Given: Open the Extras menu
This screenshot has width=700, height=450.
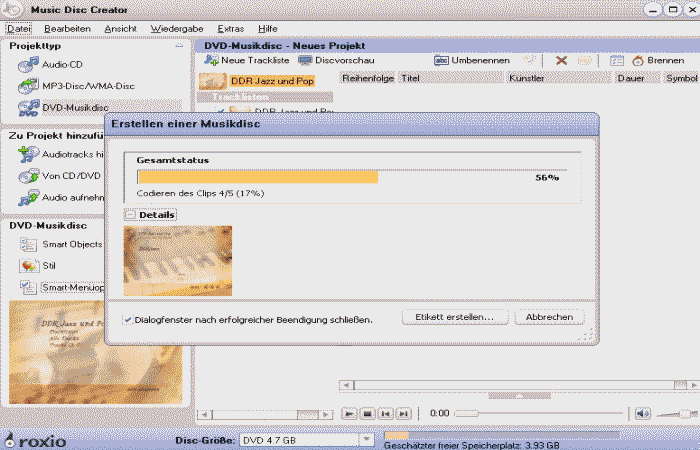Looking at the screenshot, I should click(x=231, y=28).
